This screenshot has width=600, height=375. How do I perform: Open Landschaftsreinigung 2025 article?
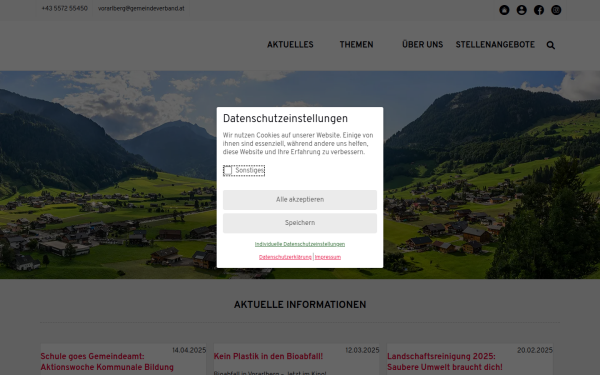click(x=445, y=362)
